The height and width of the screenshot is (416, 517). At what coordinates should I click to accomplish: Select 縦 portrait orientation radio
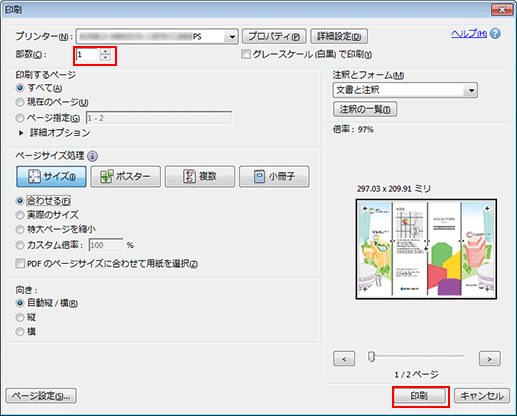(20, 317)
